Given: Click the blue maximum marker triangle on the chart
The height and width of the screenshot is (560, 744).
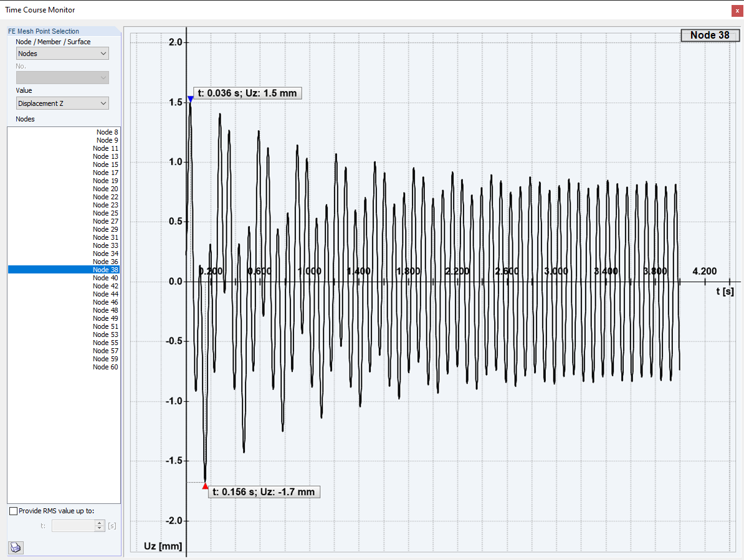Looking at the screenshot, I should pyautogui.click(x=190, y=97).
